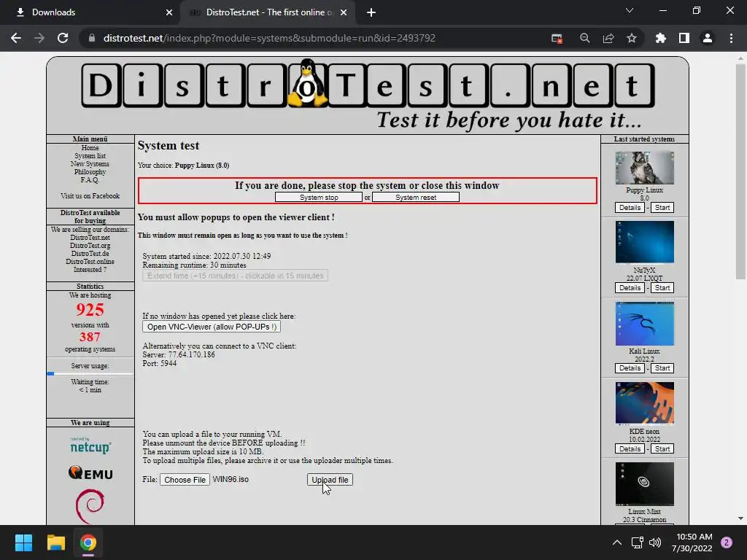The height and width of the screenshot is (560, 747).
Task: Close the DistroTest.net tab
Action: [x=344, y=12]
